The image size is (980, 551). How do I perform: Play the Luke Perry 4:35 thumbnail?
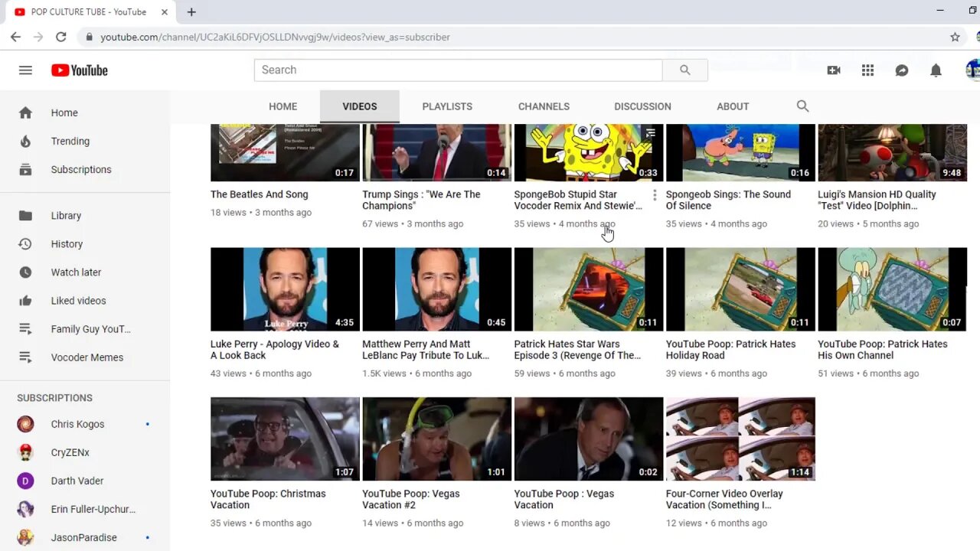pyautogui.click(x=285, y=289)
